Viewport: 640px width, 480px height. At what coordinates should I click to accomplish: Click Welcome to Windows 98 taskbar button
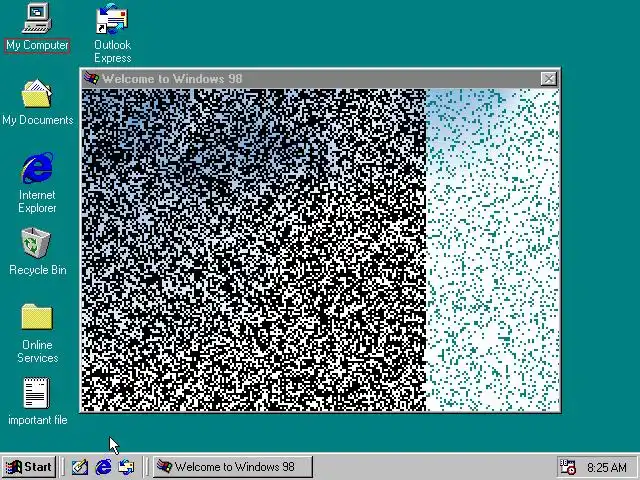click(x=233, y=467)
